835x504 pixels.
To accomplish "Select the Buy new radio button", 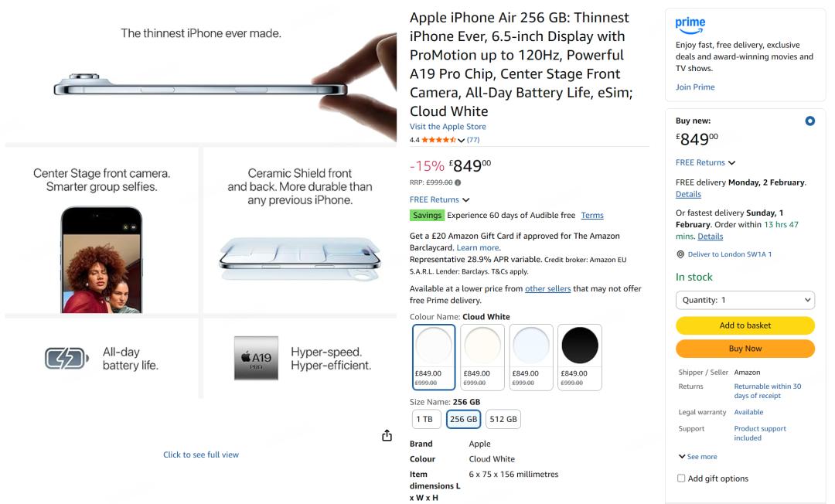I will coord(809,121).
